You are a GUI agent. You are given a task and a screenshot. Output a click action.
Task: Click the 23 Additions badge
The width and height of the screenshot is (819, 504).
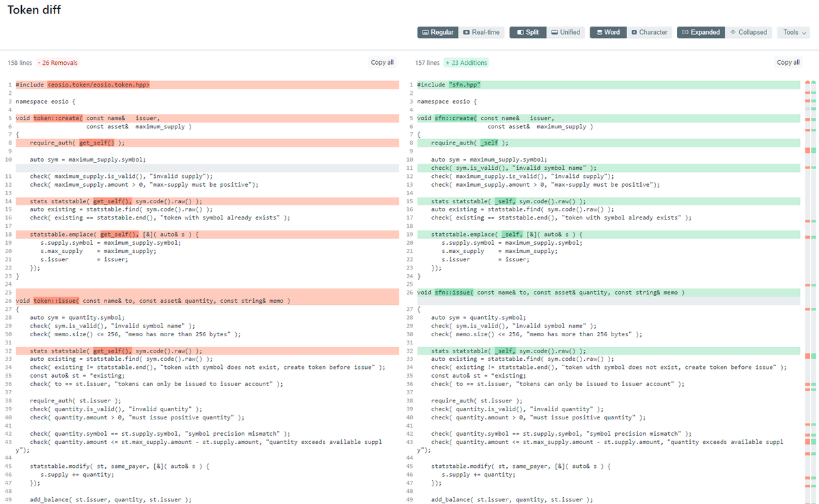point(466,63)
